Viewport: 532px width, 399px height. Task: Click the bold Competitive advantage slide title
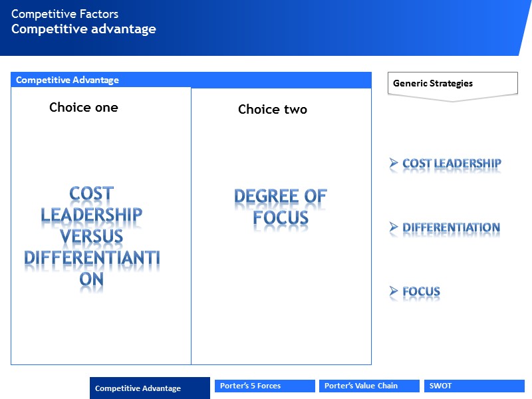pos(84,29)
